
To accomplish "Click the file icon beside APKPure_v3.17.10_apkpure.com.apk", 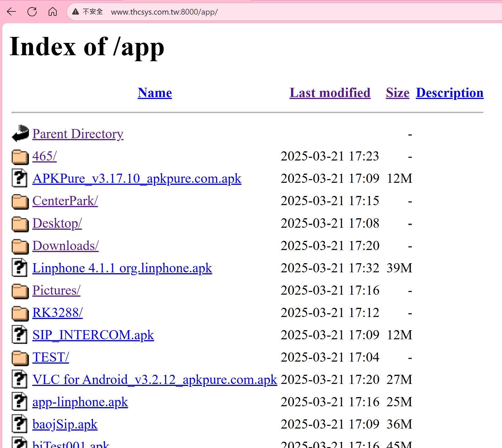I will pyautogui.click(x=20, y=178).
